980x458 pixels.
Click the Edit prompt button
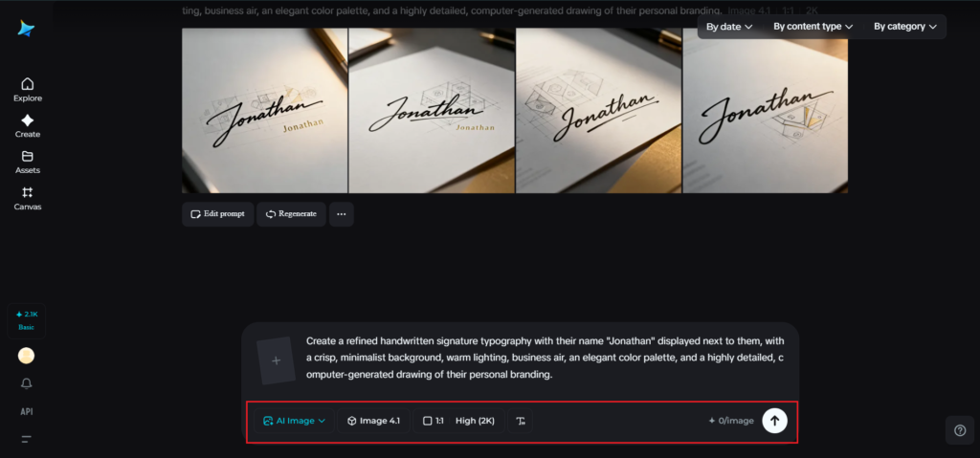(x=217, y=214)
